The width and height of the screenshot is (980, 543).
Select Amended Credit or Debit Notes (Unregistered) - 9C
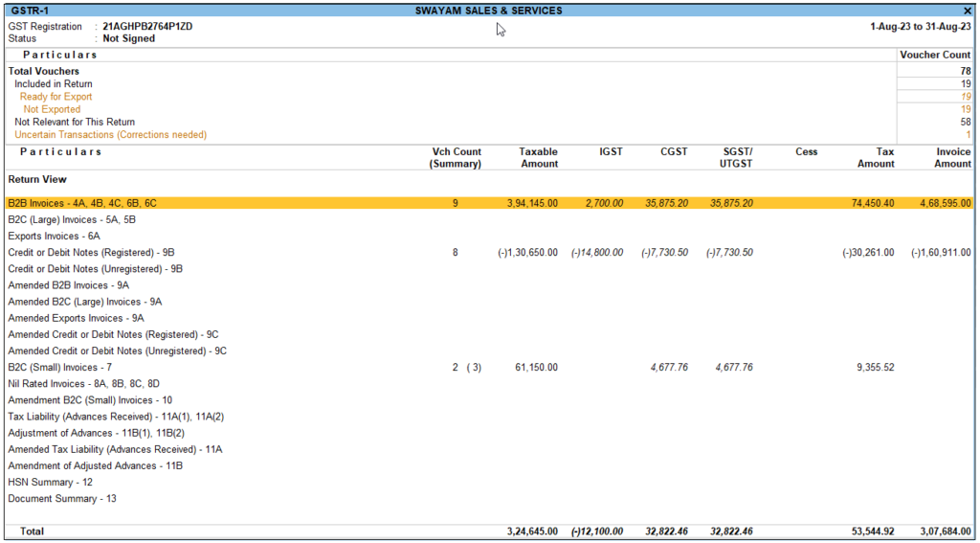tap(118, 351)
